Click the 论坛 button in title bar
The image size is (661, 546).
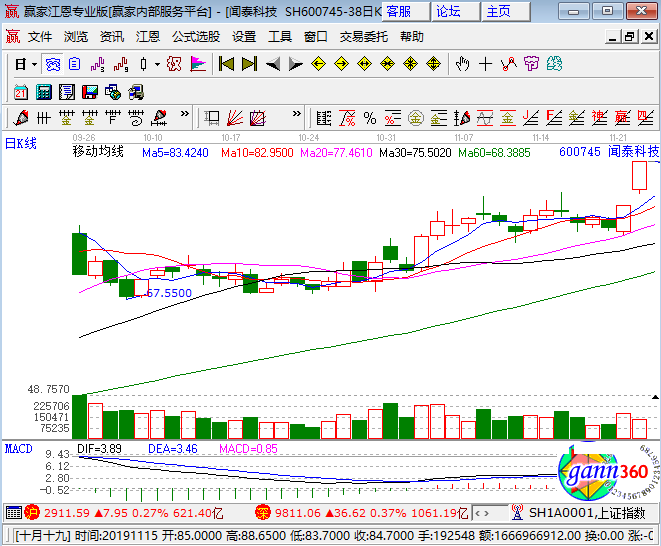[x=456, y=11]
